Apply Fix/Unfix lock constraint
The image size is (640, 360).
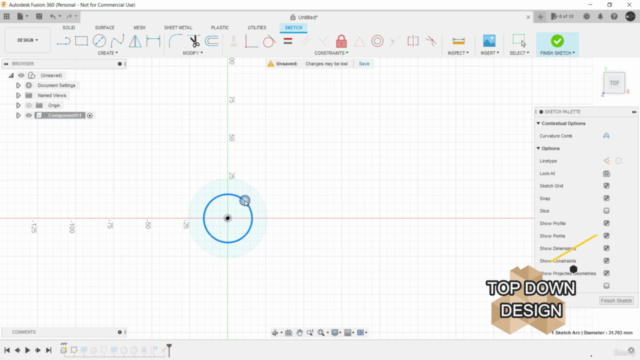[341, 41]
